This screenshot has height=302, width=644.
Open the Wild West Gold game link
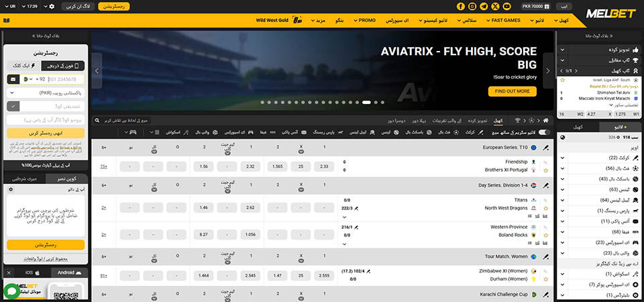pyautogui.click(x=279, y=20)
